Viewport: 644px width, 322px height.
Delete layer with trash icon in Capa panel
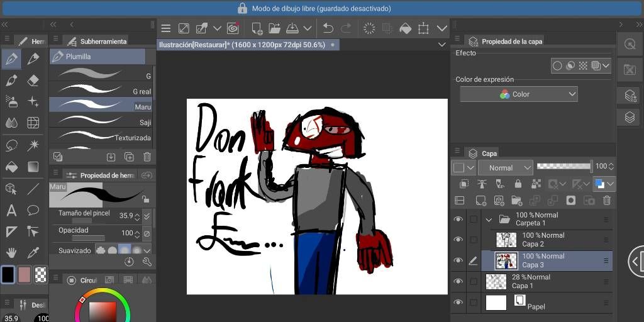pyautogui.click(x=607, y=201)
